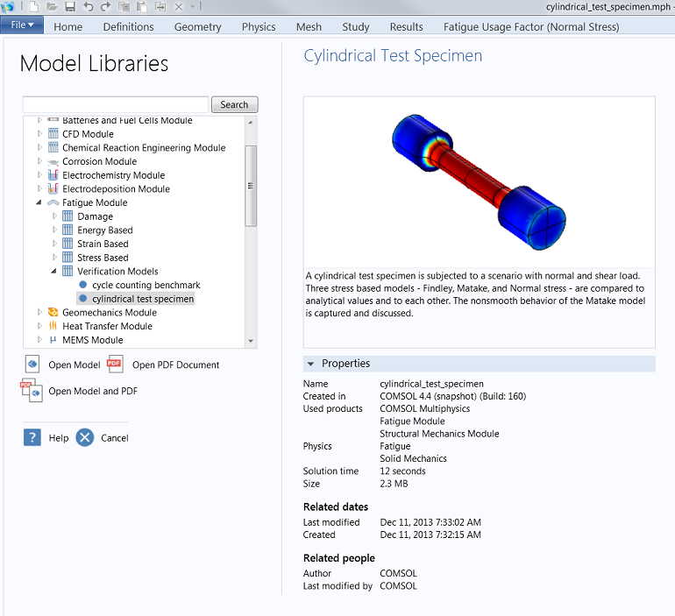Switch to the Definitions ribbon tab
The height and width of the screenshot is (616, 675).
coord(128,26)
